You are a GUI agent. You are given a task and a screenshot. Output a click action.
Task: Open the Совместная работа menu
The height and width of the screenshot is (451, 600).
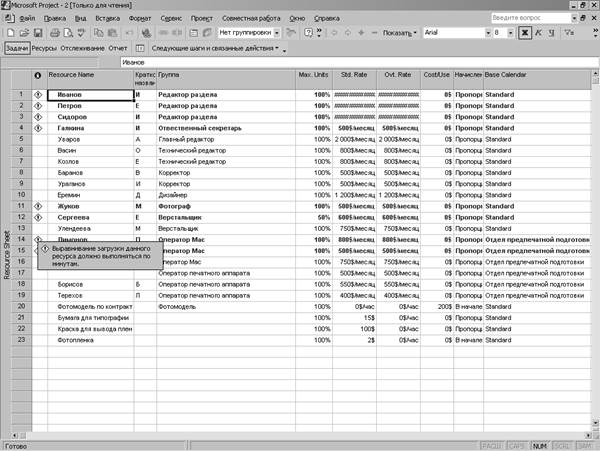click(251, 18)
